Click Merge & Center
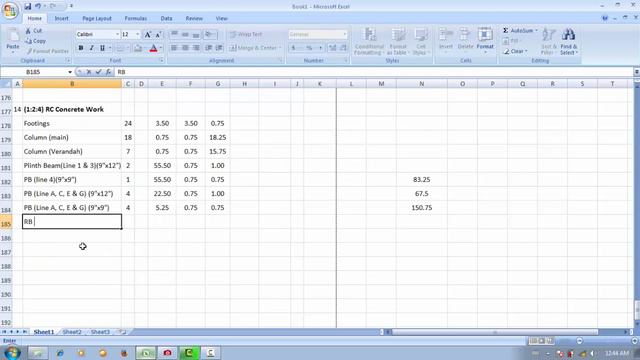 (253, 48)
